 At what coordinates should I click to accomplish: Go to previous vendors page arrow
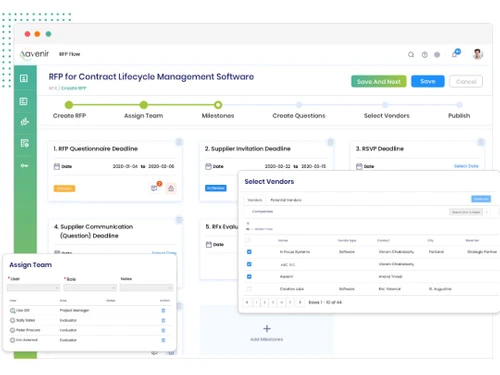pos(247,302)
